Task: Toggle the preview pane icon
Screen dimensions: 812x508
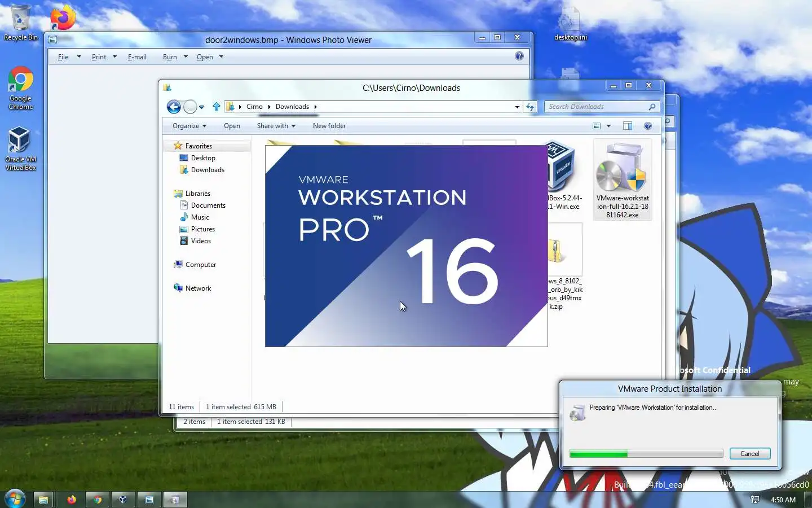Action: pos(628,126)
